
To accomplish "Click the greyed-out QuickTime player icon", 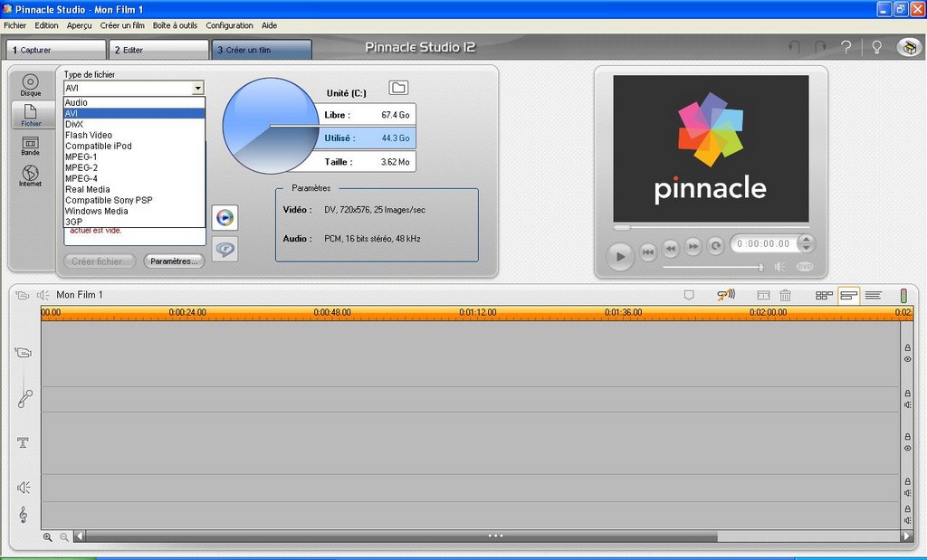I will point(225,249).
